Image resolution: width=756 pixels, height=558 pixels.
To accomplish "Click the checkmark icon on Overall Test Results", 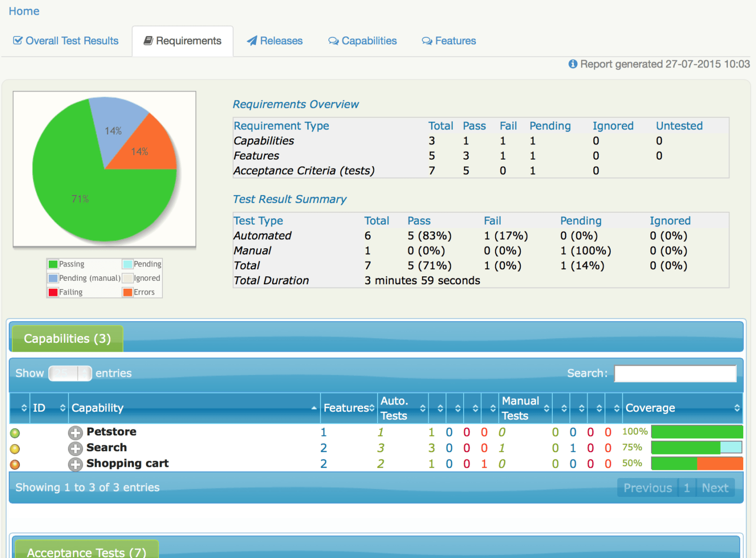I will [17, 40].
